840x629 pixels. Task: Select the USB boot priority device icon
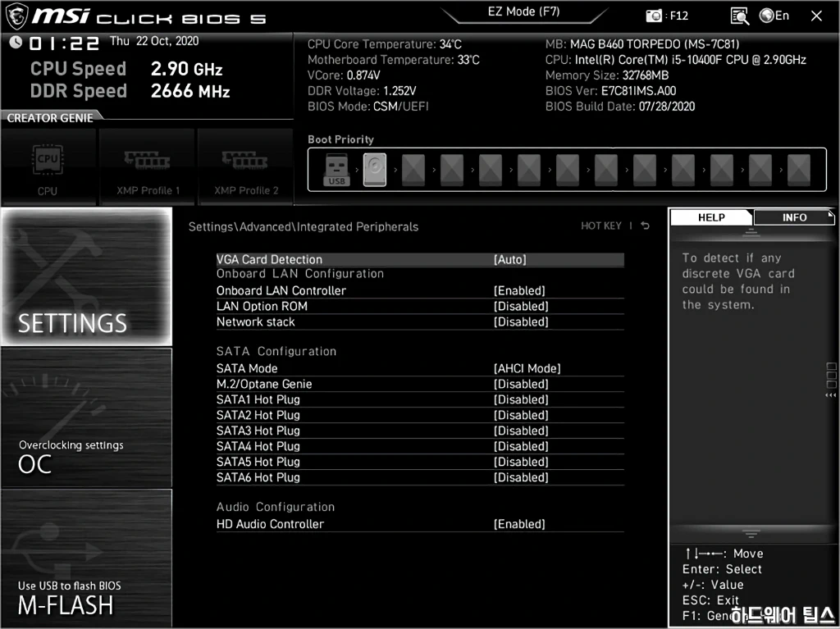tap(336, 169)
